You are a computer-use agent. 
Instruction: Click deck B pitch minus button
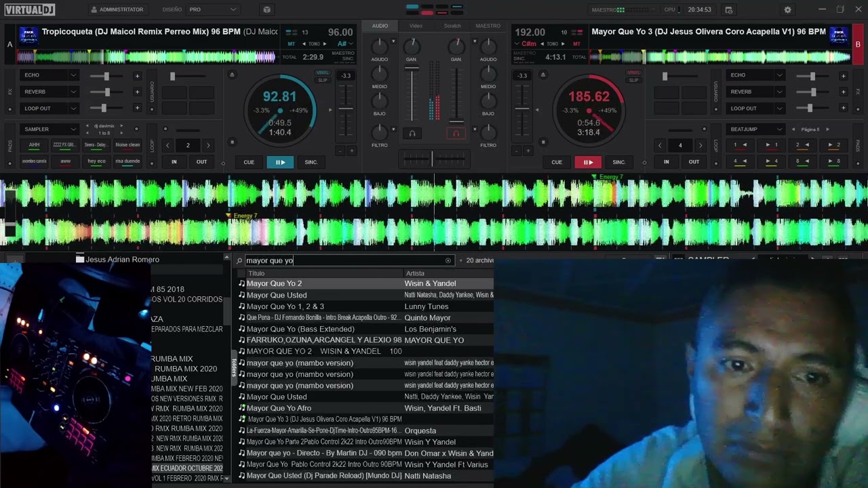517,150
